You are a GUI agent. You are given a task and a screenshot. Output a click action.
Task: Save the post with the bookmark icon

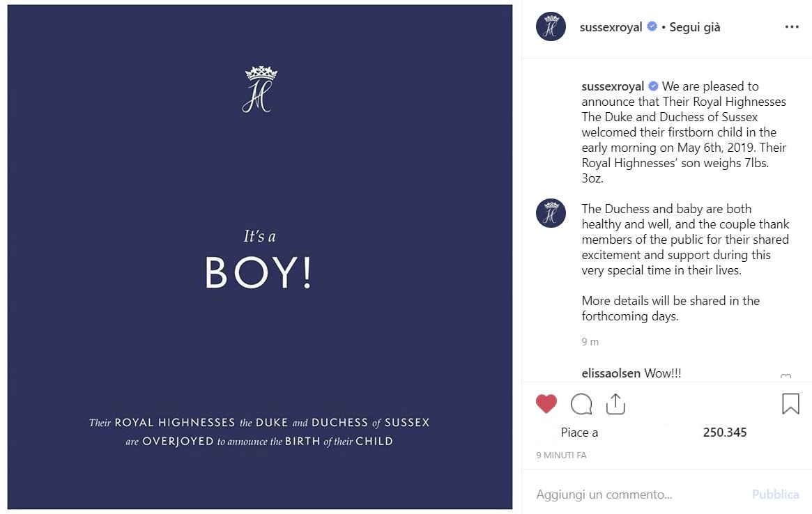coord(790,404)
